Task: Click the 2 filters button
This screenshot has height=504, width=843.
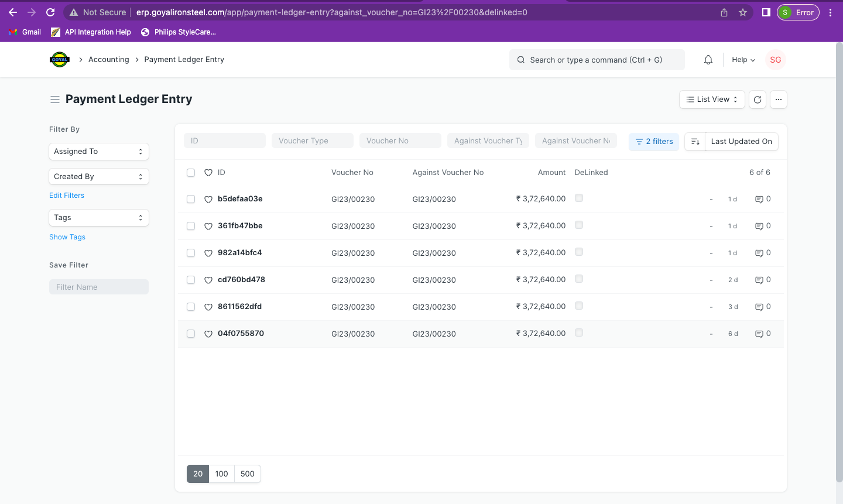Action: 654,141
